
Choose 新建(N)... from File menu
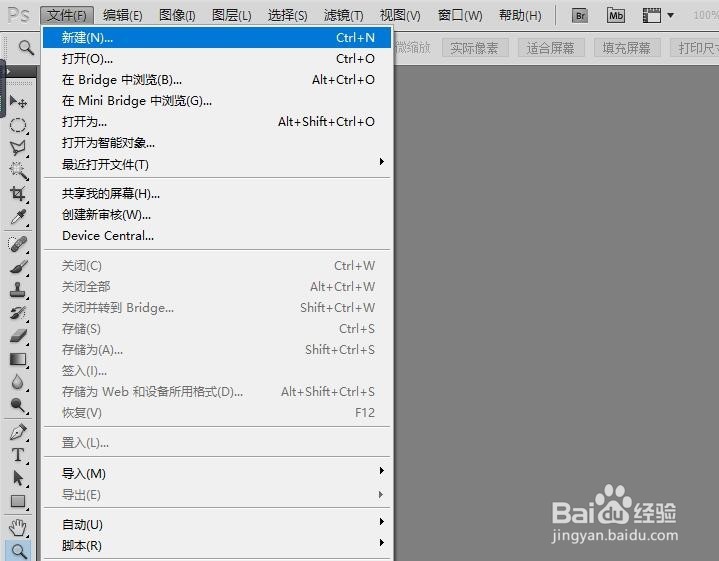217,38
